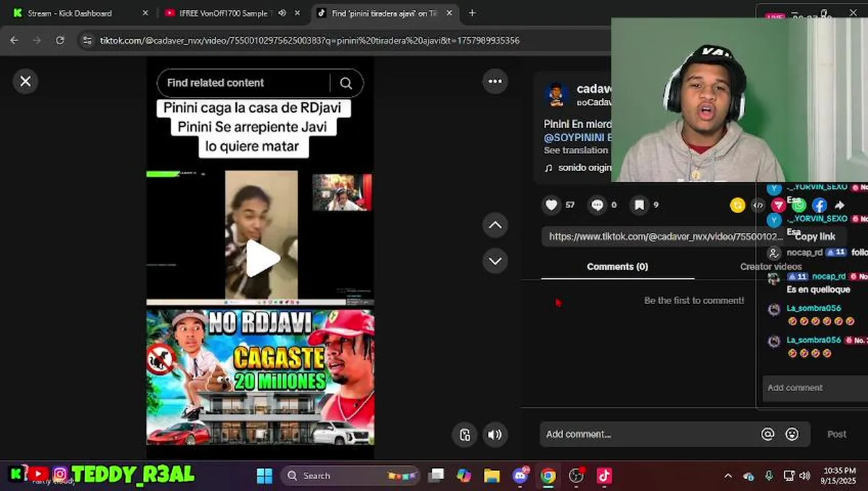
Task: Select the Comments (0) tab
Action: click(x=618, y=267)
